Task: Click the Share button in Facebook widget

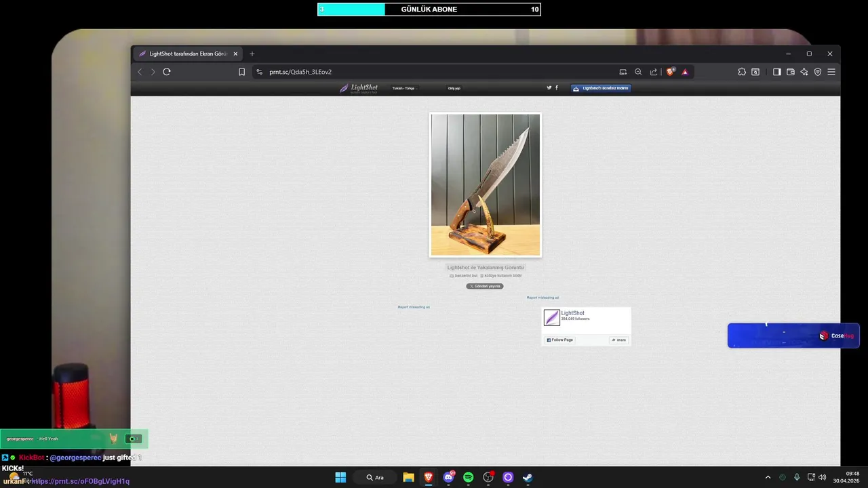Action: pos(618,340)
